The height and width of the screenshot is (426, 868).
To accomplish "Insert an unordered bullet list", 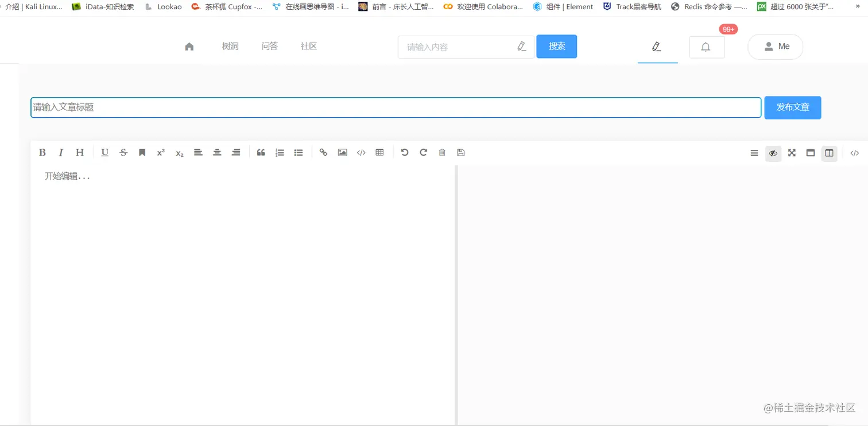I will coord(299,153).
